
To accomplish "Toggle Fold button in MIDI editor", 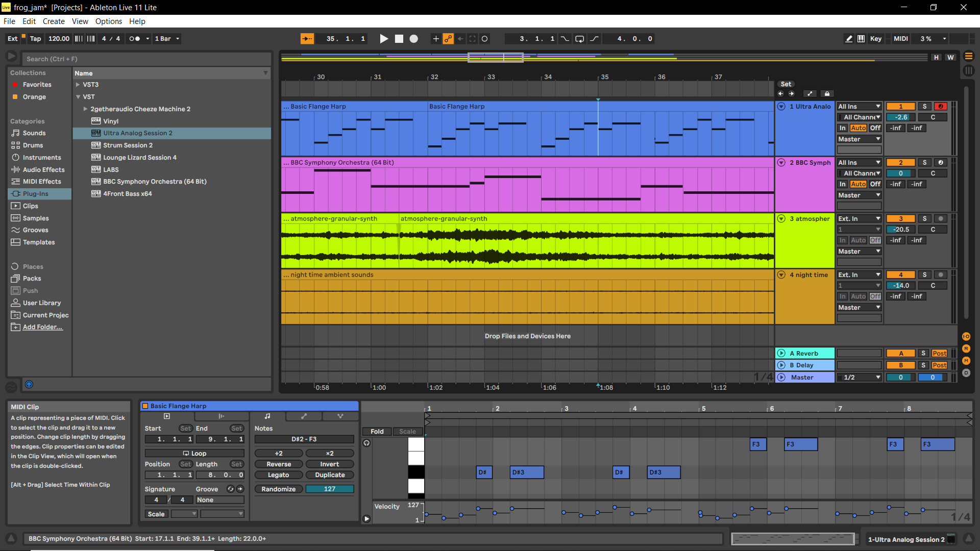I will pyautogui.click(x=377, y=432).
